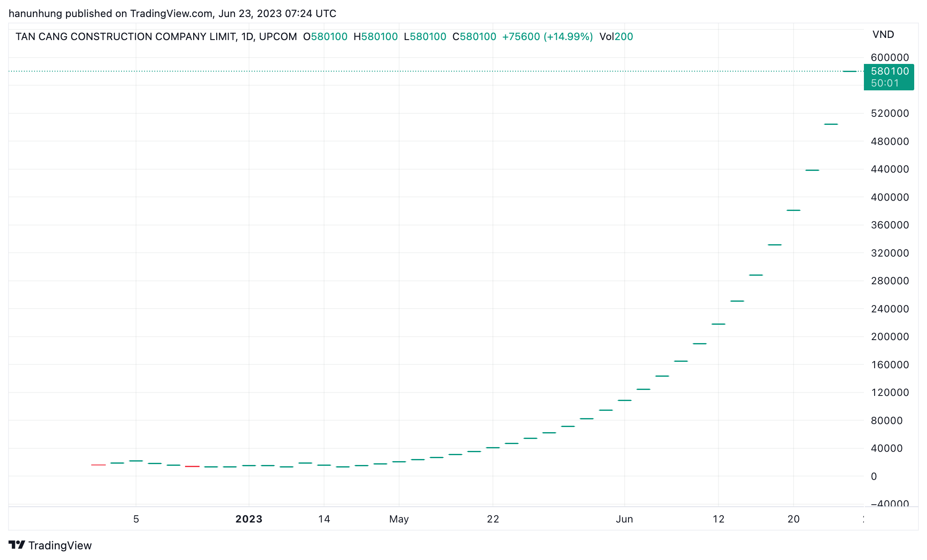
Task: Click the TradingView logo icon
Action: (17, 545)
